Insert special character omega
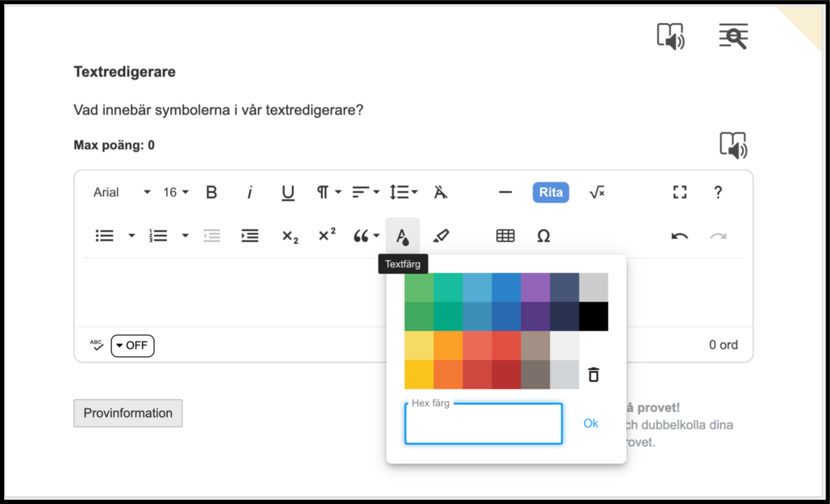The height and width of the screenshot is (504, 830). click(x=543, y=236)
